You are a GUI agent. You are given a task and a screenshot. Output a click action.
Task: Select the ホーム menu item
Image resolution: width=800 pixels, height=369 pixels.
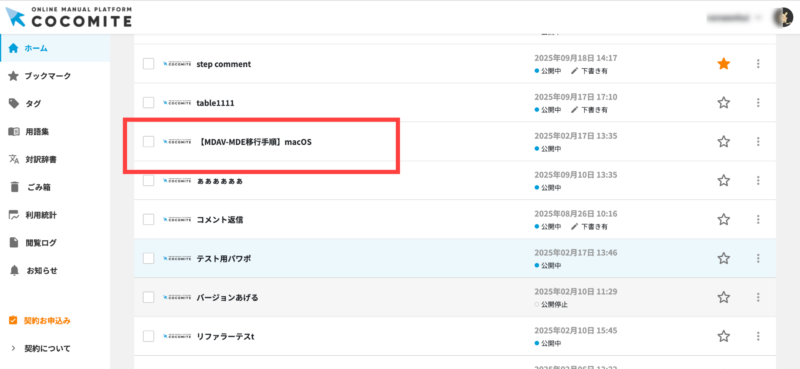pos(55,48)
